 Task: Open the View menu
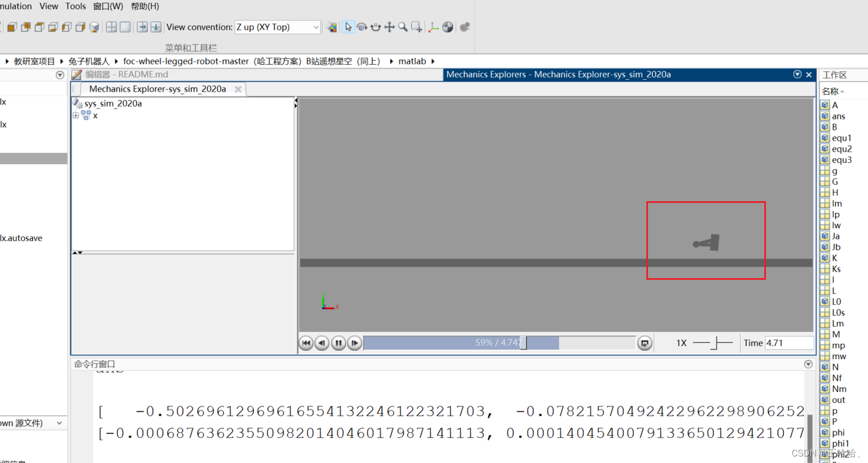pos(49,7)
